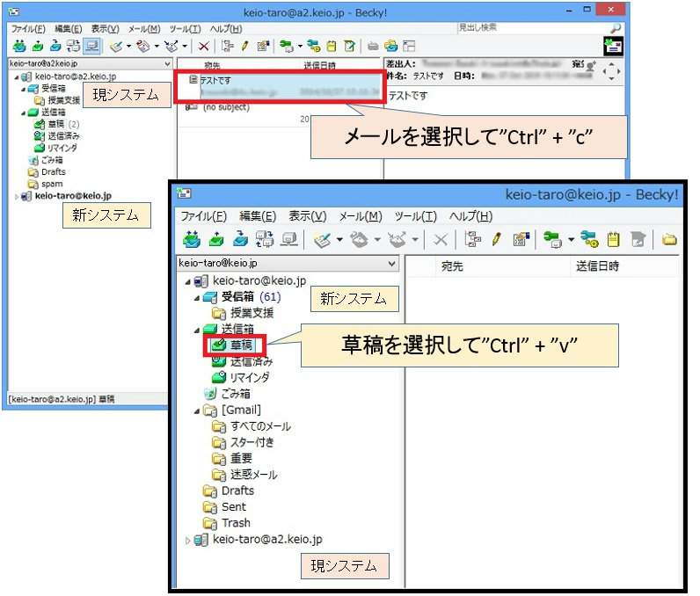This screenshot has height=596, width=700.
Task: Open the compose icon dropdown arrow in front toolbar
Action: [339, 240]
